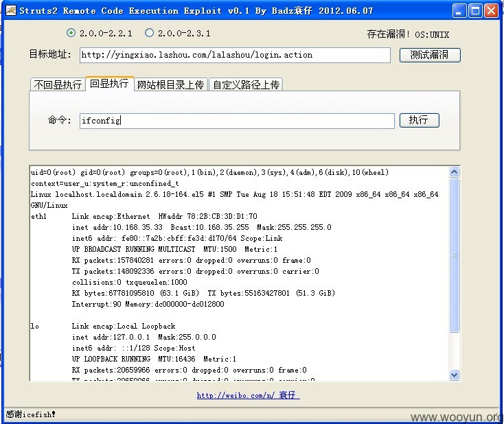Viewport: 504px width, 424px height.
Task: Minimize the Struts2 exploit window
Action: tap(459, 10)
